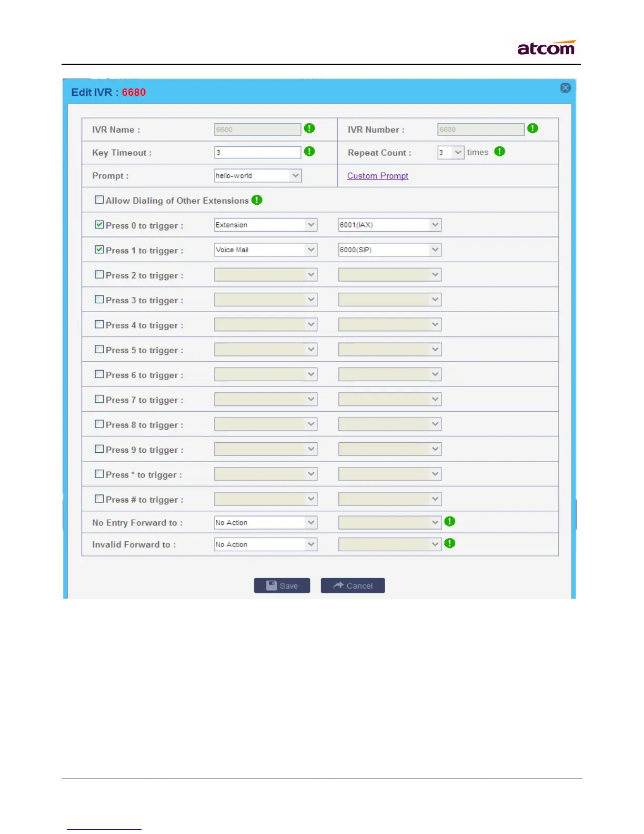Click the Save button
644x834 pixels.
tap(282, 585)
